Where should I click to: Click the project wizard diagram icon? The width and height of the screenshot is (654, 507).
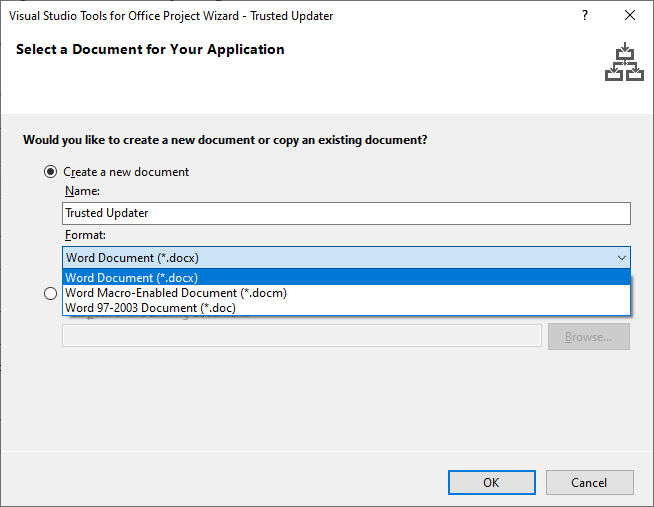coord(624,61)
